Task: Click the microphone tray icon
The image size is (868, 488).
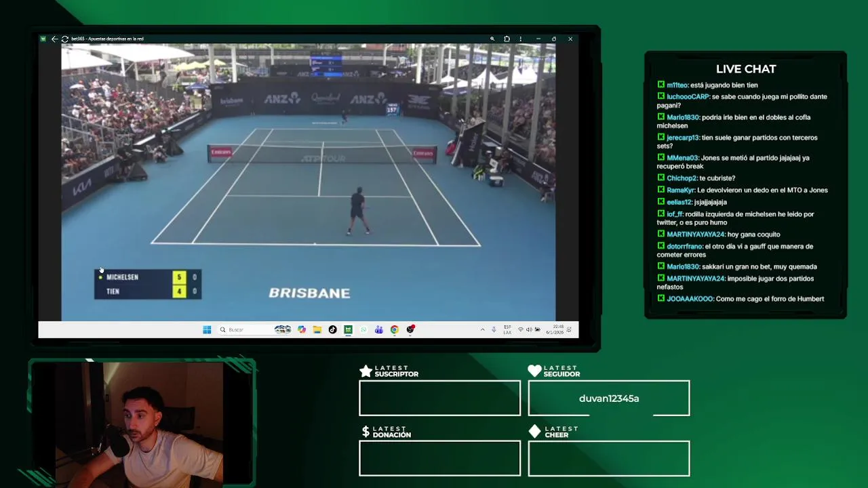Action: coord(494,329)
